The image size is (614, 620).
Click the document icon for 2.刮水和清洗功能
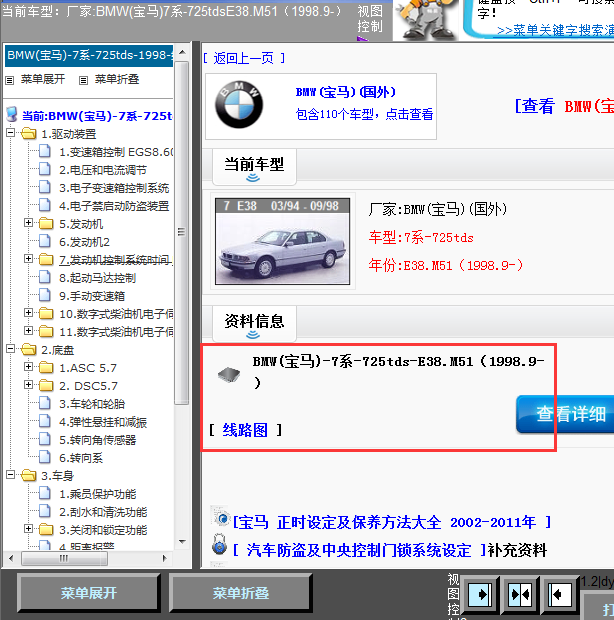[45, 511]
